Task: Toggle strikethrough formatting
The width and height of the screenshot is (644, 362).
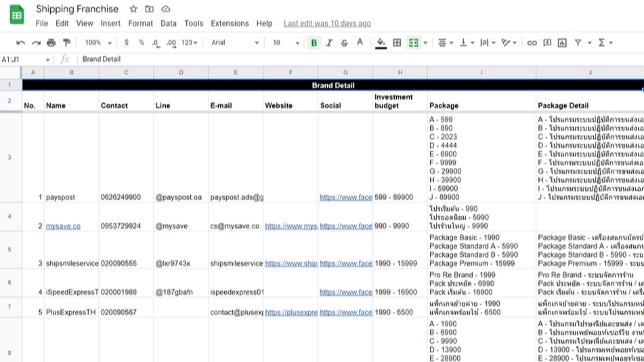Action: click(x=344, y=43)
